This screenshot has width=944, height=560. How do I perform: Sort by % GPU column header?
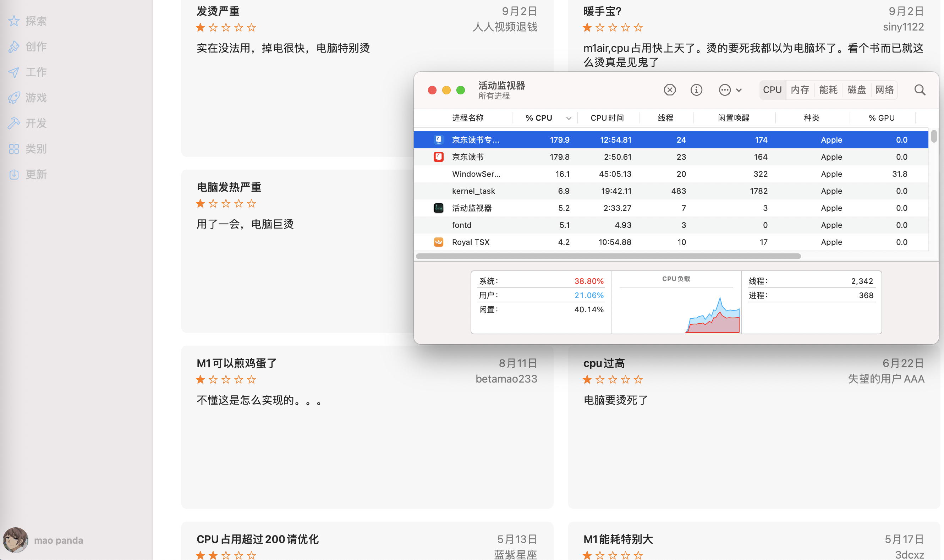[x=882, y=118]
